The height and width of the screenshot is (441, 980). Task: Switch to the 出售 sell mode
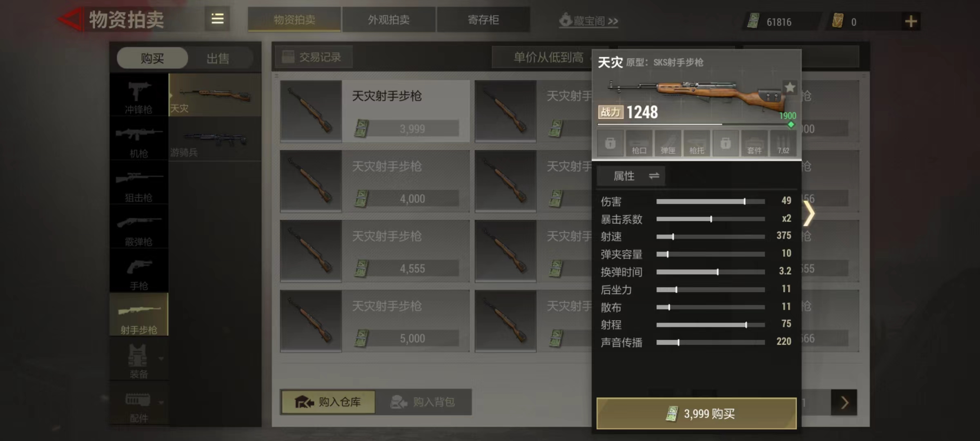pos(218,58)
